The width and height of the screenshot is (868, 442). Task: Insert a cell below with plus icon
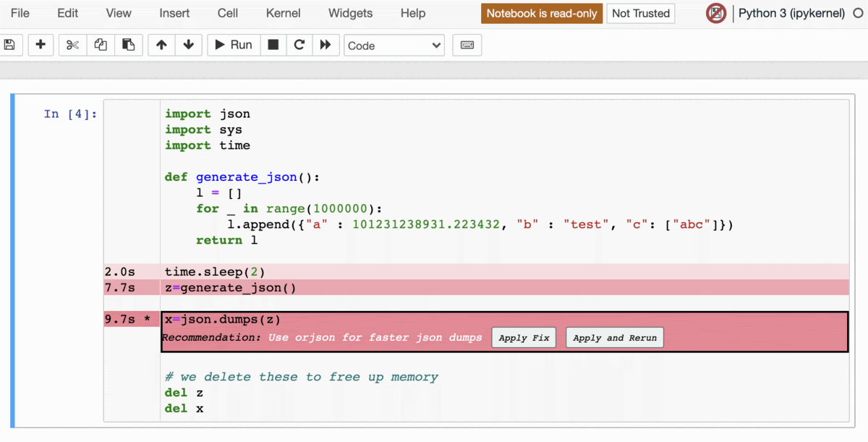click(41, 45)
